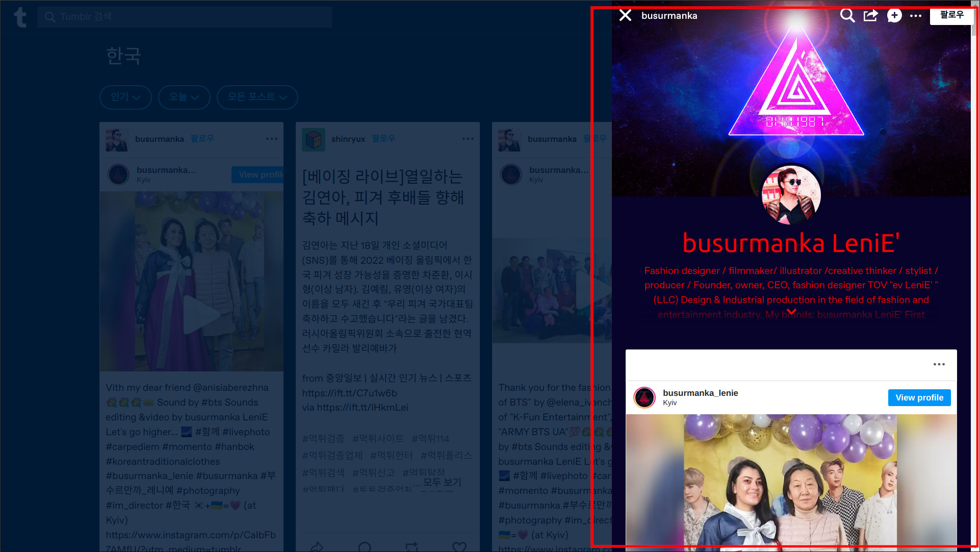Click the 한국 search heading
Viewport: 980px width, 552px height.
click(x=123, y=56)
